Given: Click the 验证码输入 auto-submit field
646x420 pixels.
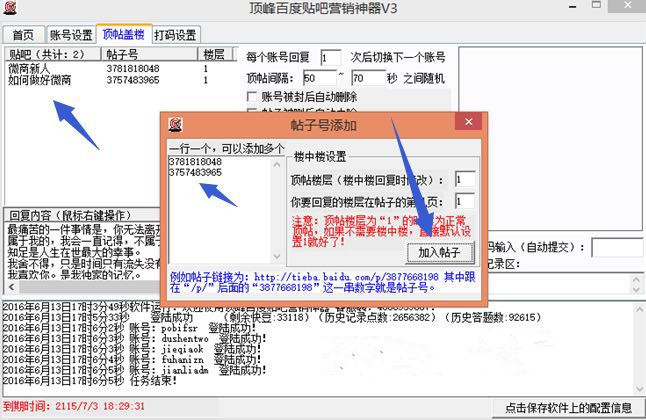Looking at the screenshot, I should [617, 248].
